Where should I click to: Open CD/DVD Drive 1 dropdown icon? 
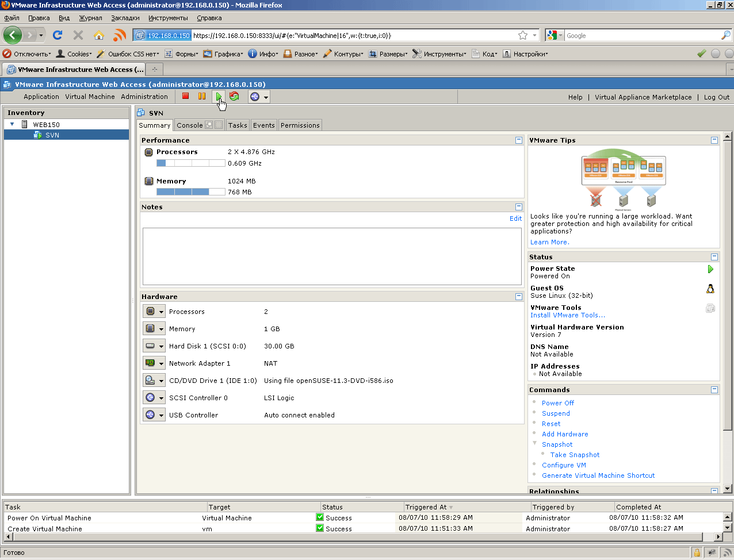click(154, 381)
